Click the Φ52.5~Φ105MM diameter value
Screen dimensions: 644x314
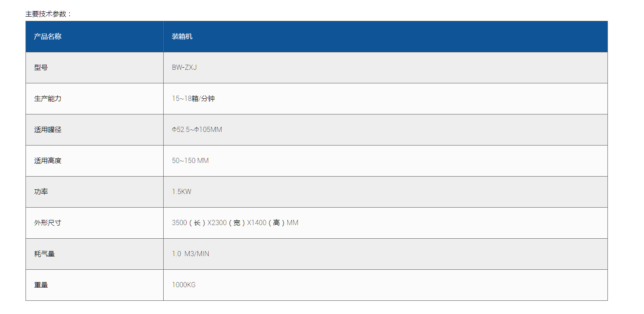pyautogui.click(x=197, y=130)
